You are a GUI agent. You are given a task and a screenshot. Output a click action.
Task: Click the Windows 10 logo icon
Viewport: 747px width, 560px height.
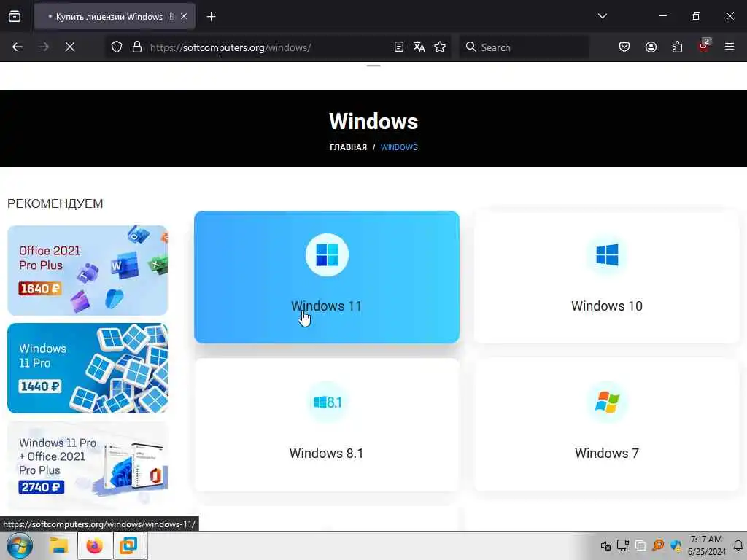(x=607, y=254)
